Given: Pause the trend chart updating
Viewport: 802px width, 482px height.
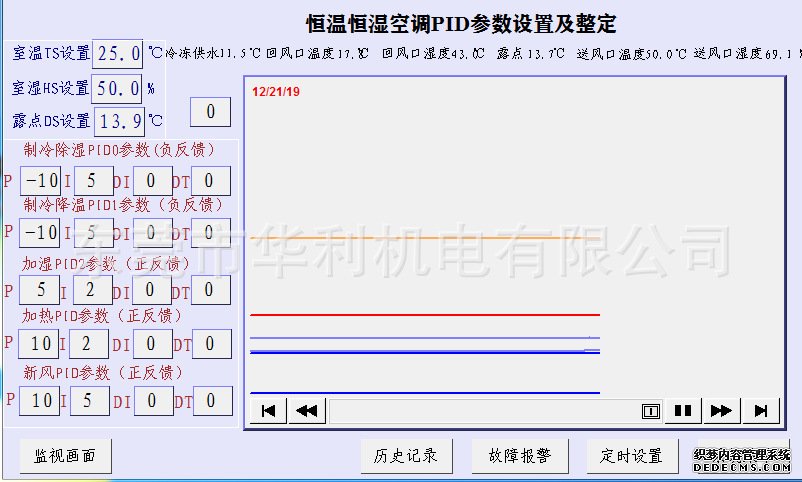Looking at the screenshot, I should (x=683, y=410).
